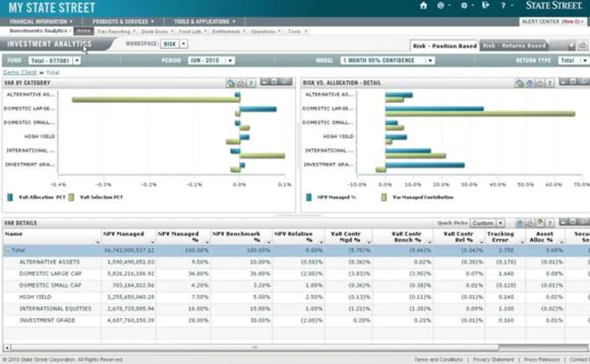Minimize the Risk vs. Allocation panel
This screenshot has width=590, height=364.
click(x=563, y=82)
